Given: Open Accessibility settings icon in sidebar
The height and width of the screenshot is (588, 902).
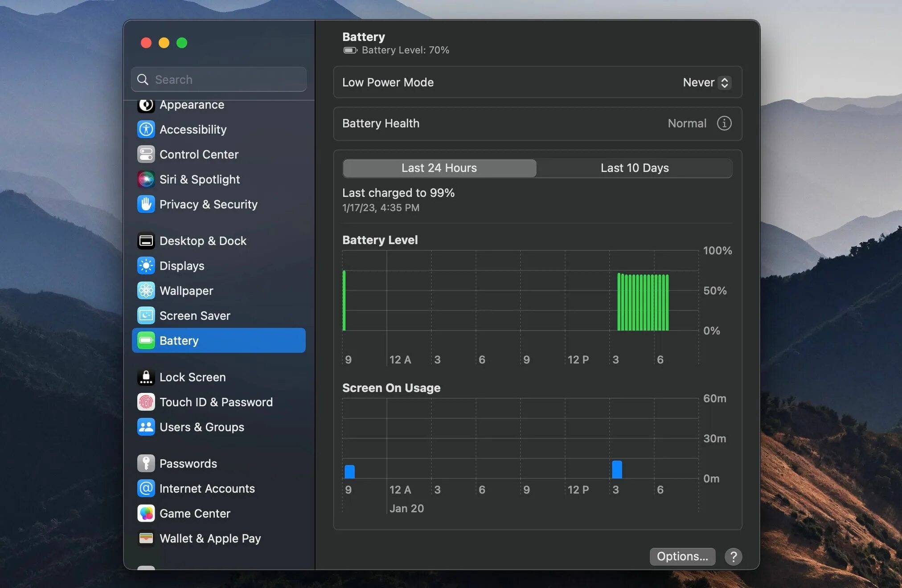Looking at the screenshot, I should tap(146, 130).
